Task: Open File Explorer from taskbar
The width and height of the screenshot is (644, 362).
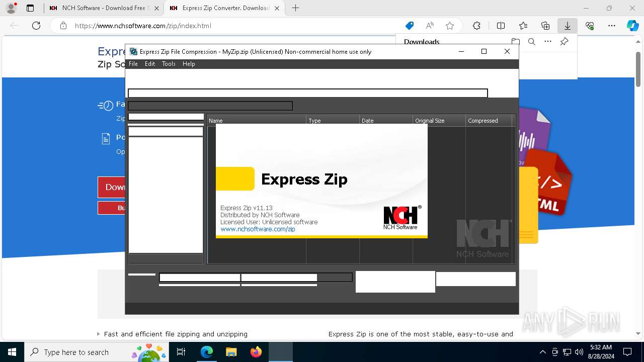Action: pos(231,352)
